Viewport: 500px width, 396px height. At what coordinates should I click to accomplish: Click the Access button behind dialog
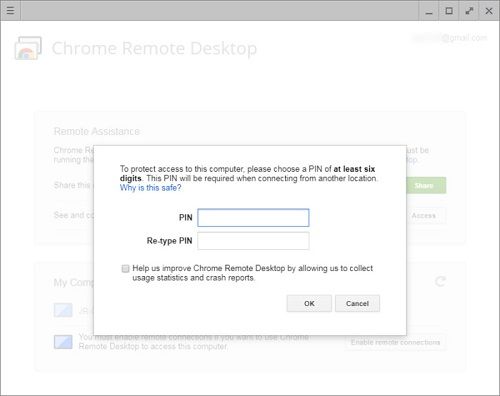coord(426,216)
